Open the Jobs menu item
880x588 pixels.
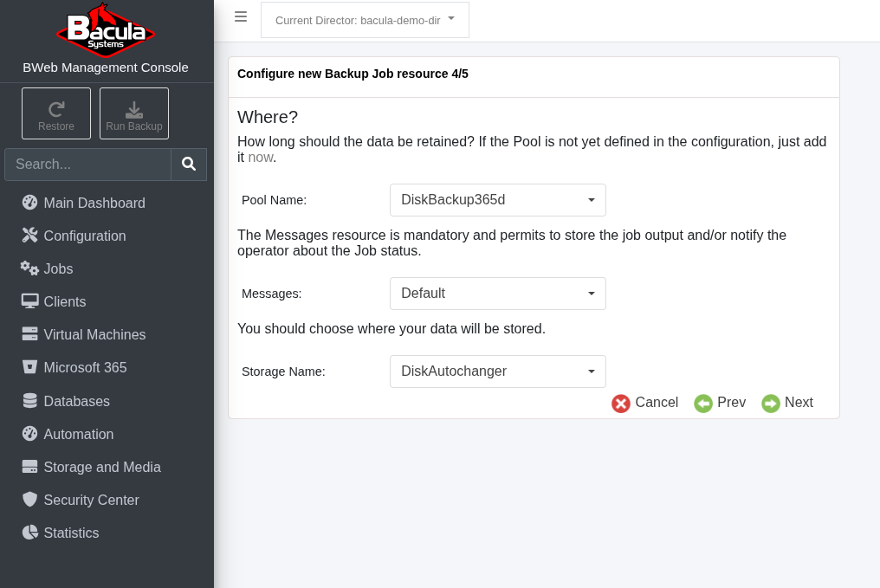(58, 269)
